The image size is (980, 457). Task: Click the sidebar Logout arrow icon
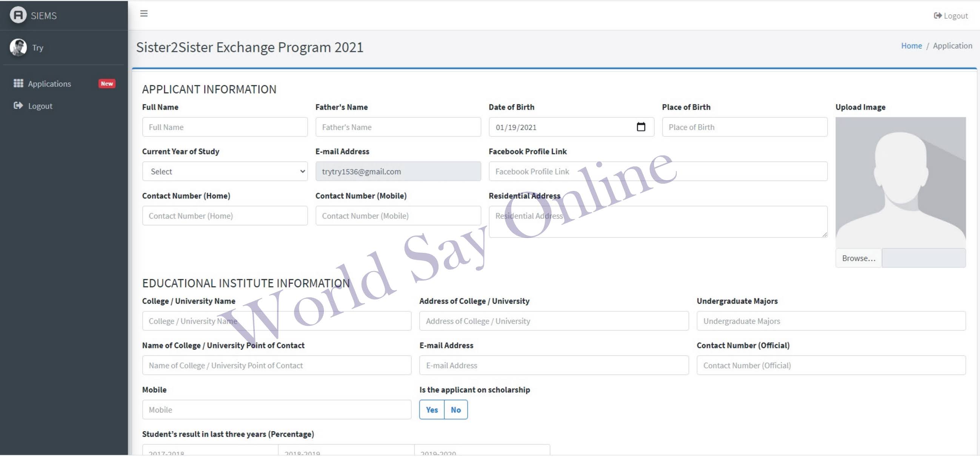(x=18, y=106)
